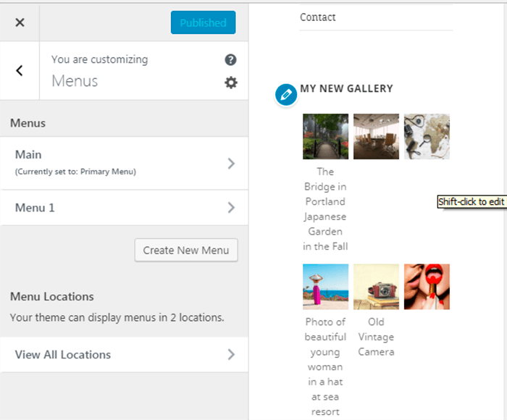Image resolution: width=507 pixels, height=420 pixels.
Task: Open View All Locations
Action: [124, 355]
